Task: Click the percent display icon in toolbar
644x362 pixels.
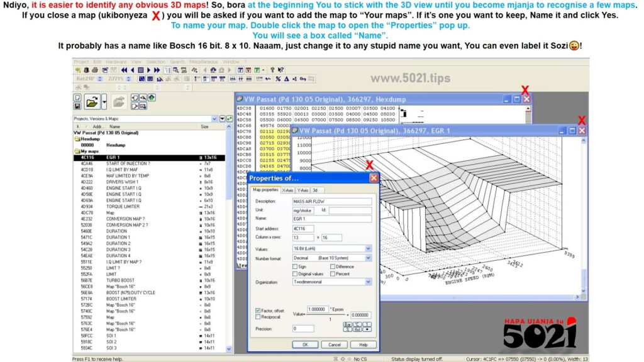Action: tap(278, 79)
